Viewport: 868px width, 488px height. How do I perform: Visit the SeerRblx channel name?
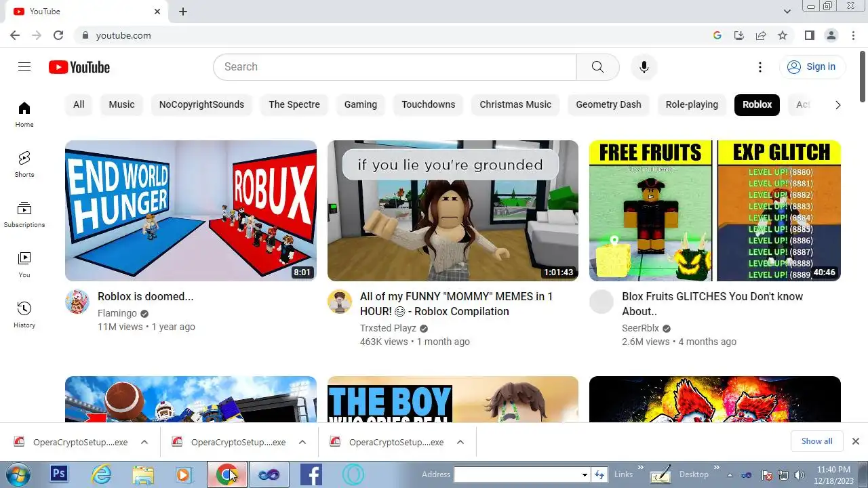[x=640, y=328]
